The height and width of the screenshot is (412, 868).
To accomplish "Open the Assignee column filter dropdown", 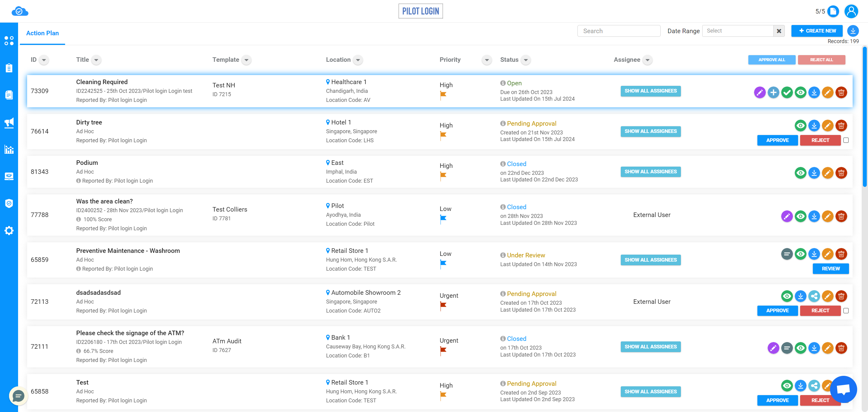I will click(x=648, y=60).
